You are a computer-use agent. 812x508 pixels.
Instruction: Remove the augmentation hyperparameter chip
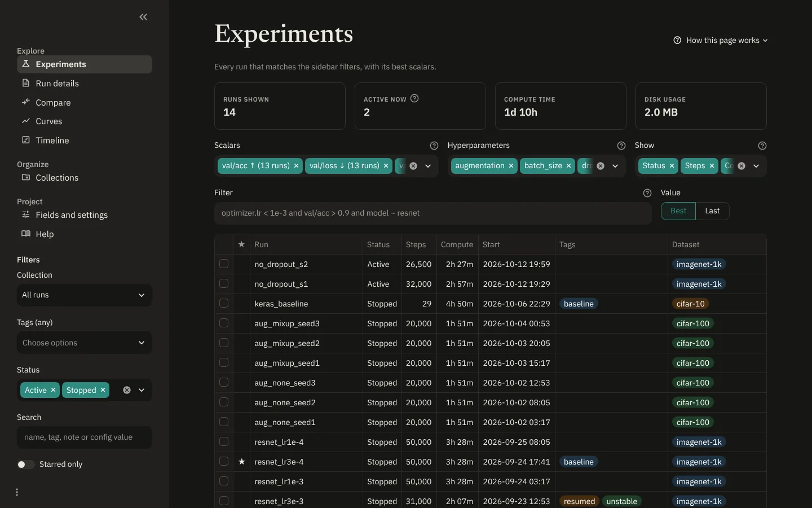click(511, 166)
